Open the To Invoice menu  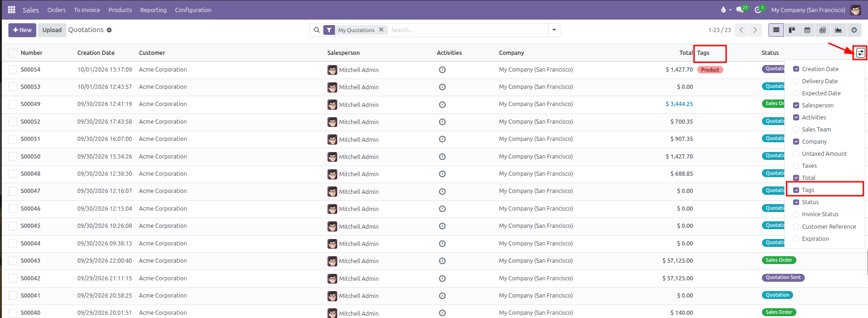pos(87,10)
